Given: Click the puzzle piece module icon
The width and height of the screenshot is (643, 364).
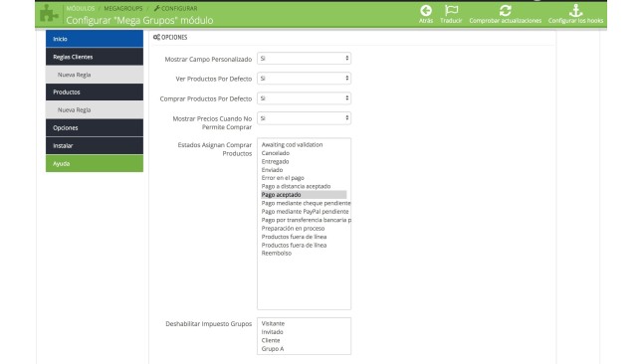Looking at the screenshot, I should (x=49, y=13).
